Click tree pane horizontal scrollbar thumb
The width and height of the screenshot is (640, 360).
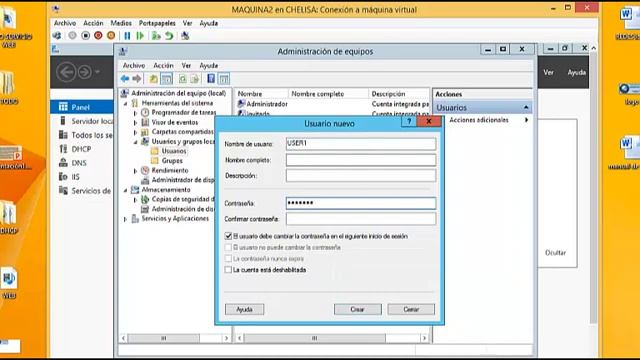[x=164, y=338]
